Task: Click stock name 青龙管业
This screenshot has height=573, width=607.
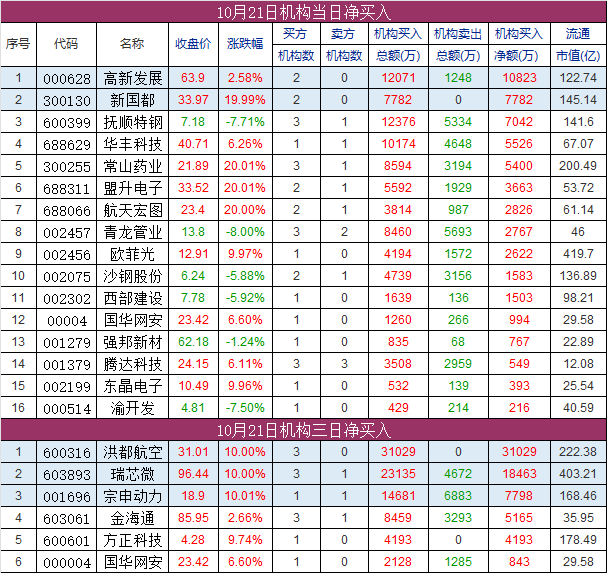Action: click(132, 233)
